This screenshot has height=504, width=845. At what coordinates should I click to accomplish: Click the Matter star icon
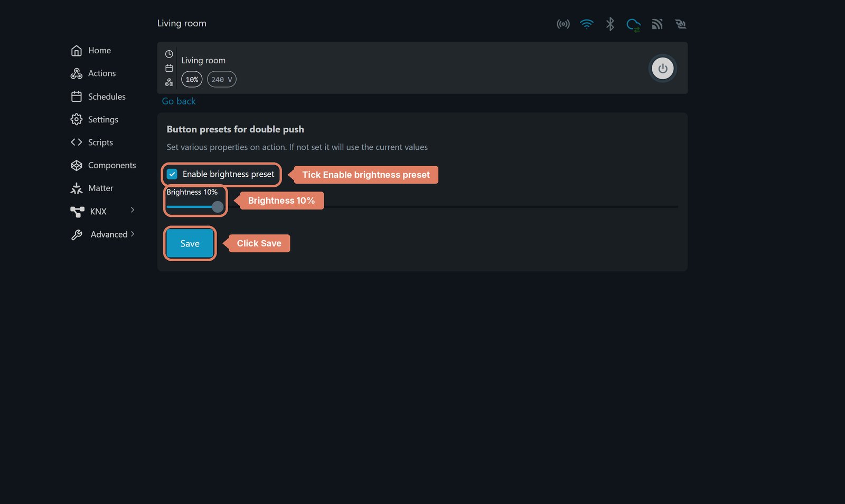(x=77, y=188)
